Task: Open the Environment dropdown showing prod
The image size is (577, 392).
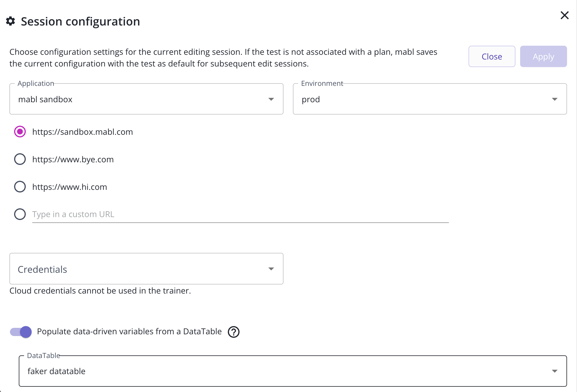Action: [x=430, y=99]
